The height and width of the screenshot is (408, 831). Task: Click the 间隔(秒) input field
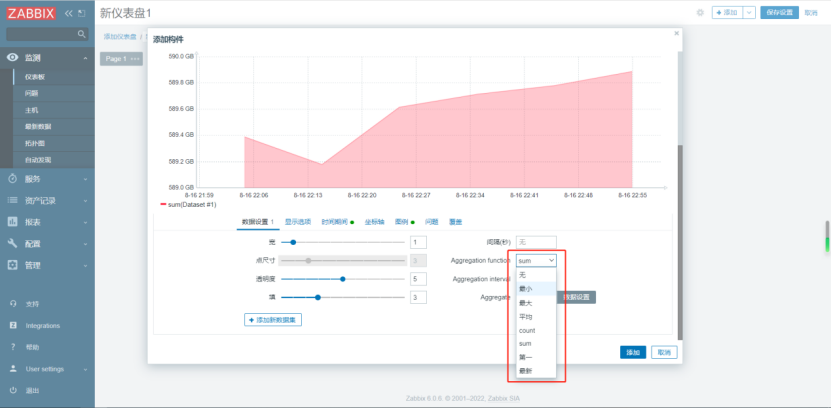click(x=536, y=242)
